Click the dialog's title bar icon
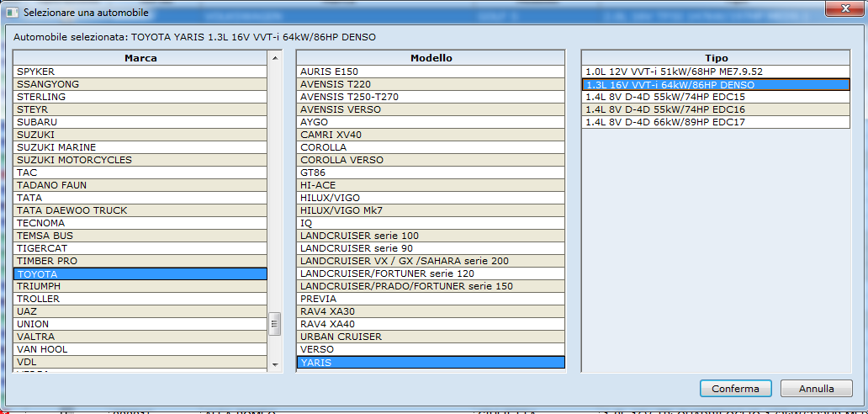Screen dimensions: 868x414 pyautogui.click(x=12, y=12)
